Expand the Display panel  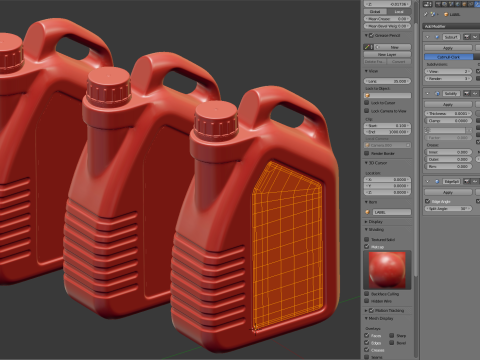point(366,222)
